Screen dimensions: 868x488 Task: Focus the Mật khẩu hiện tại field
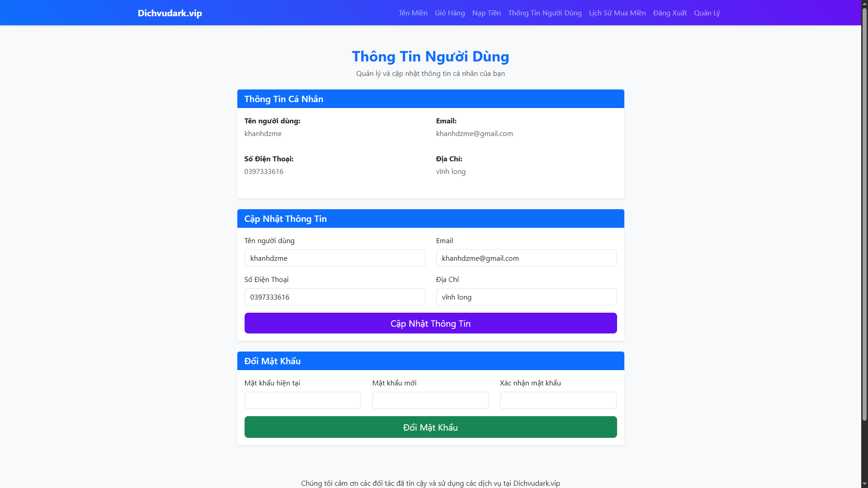click(x=302, y=400)
